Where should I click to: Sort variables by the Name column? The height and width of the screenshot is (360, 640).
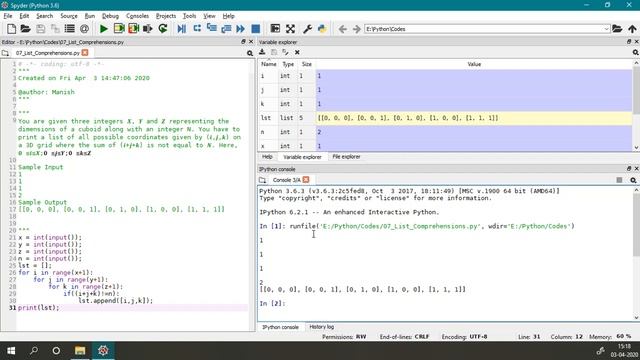point(269,64)
